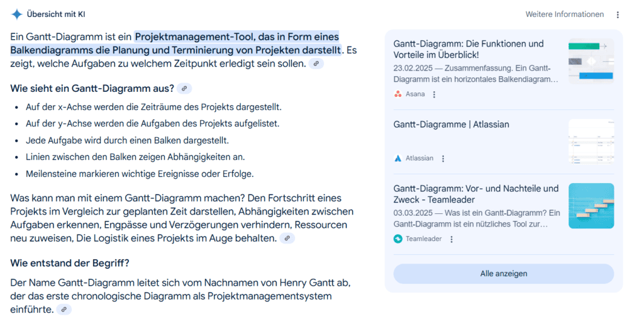Viewport: 644px width, 319px height.
Task: Open 'Vor- und Nachteile und Zweck - Teamleader' result
Action: [475, 194]
